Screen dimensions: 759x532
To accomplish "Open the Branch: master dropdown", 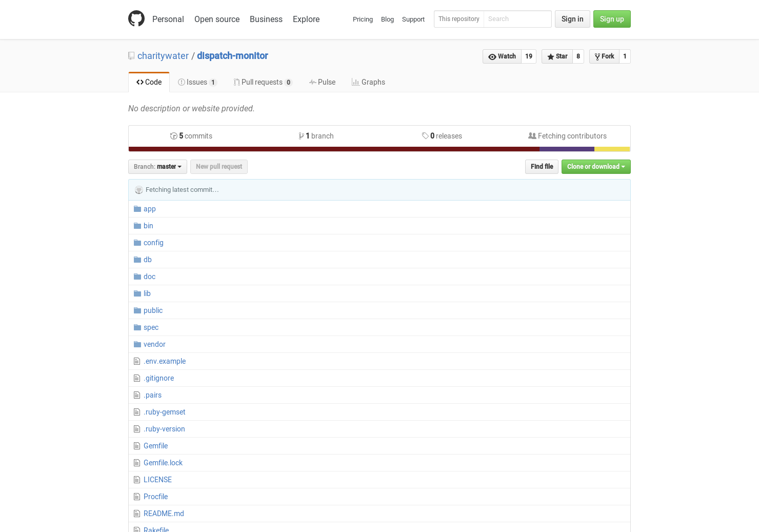I will coord(157,167).
